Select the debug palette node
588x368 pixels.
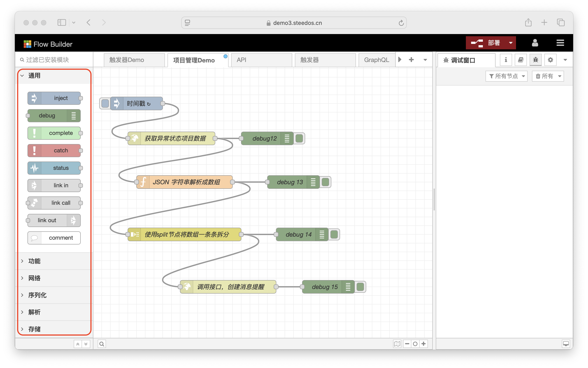[x=54, y=116]
